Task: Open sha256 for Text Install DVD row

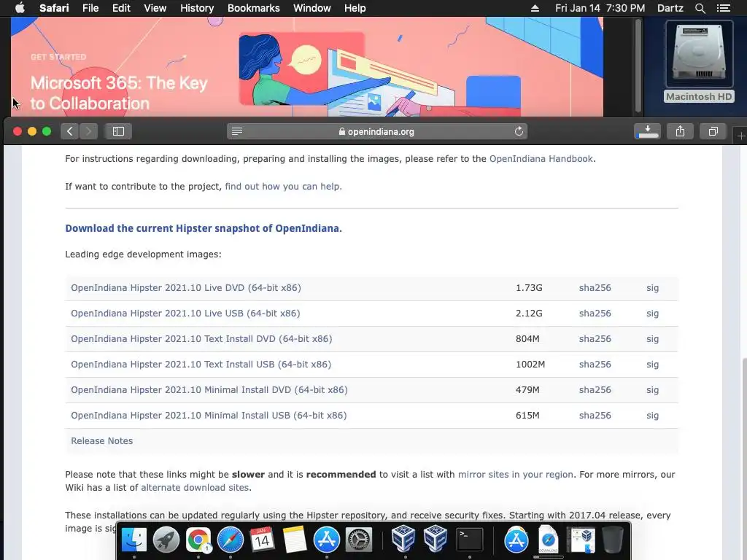Action: pyautogui.click(x=595, y=338)
